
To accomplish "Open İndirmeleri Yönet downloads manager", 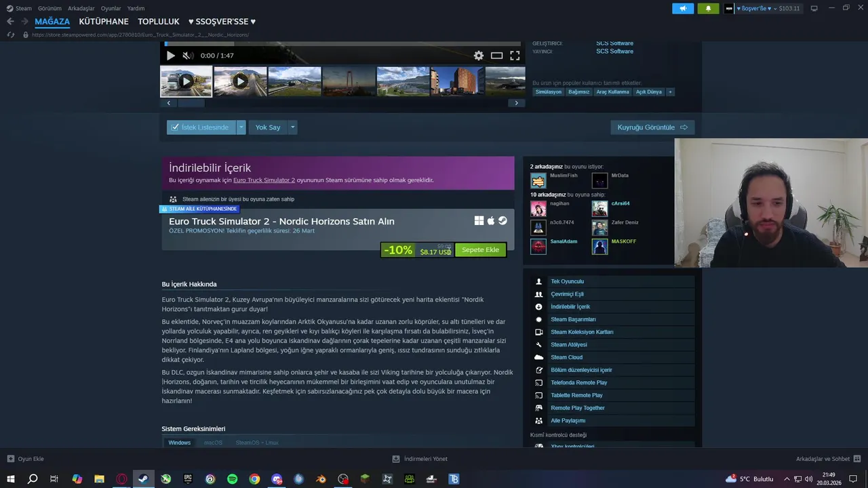I will (x=420, y=459).
